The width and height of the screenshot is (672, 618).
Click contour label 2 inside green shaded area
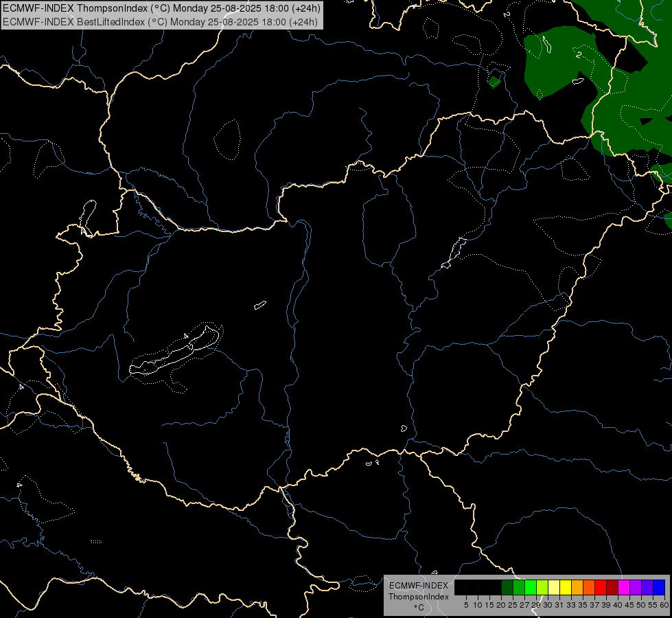pyautogui.click(x=579, y=55)
